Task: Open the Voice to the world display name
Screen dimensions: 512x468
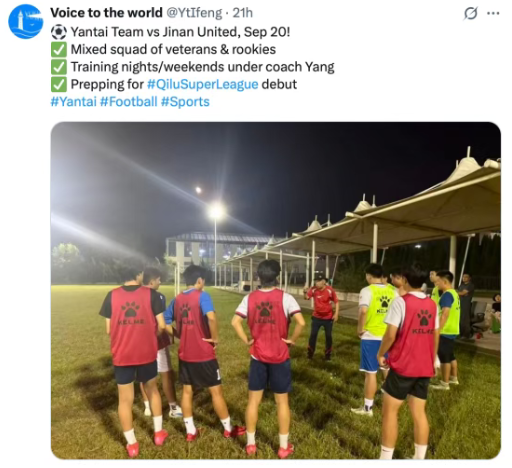Action: point(106,13)
